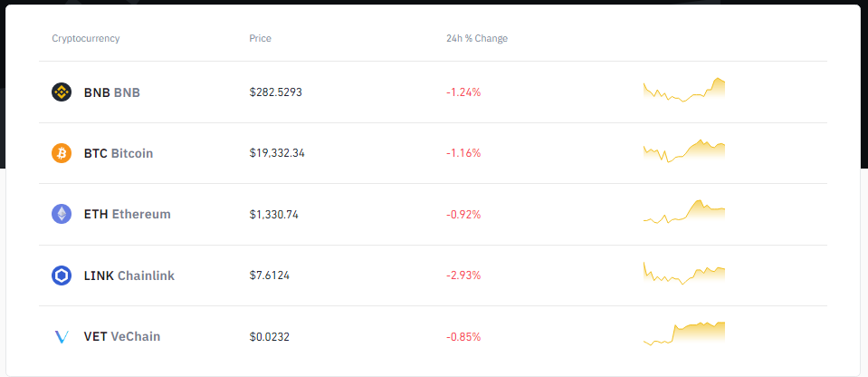Click the Price column header
This screenshot has width=868, height=377.
click(x=260, y=38)
